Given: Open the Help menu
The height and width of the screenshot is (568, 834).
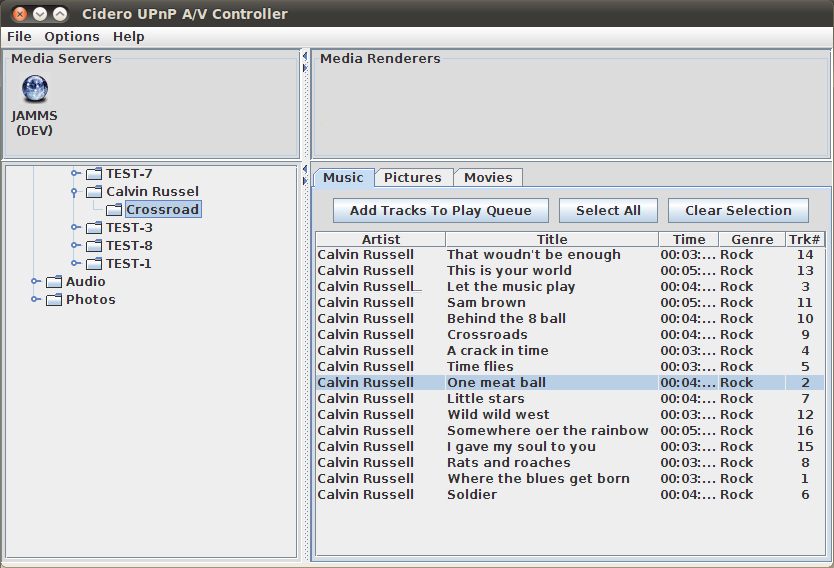Looking at the screenshot, I should pos(129,37).
